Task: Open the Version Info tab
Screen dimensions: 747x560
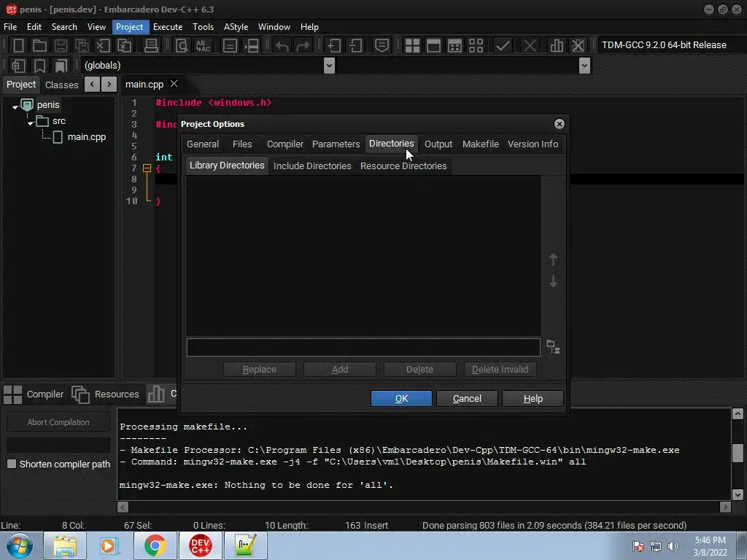Action: (533, 144)
